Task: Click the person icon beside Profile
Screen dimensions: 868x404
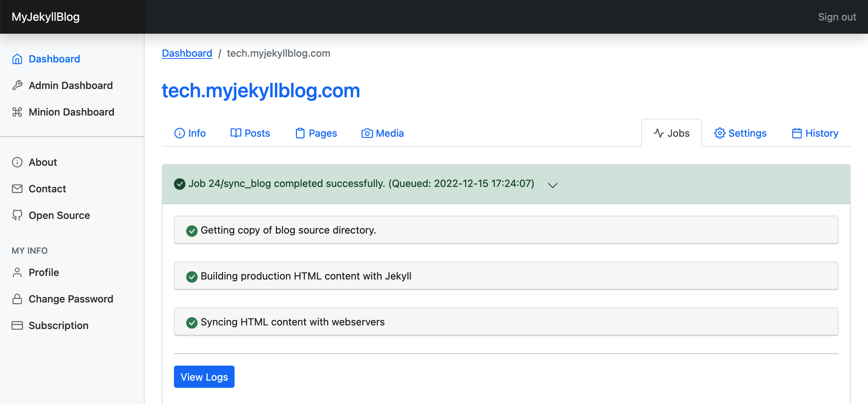Action: [x=17, y=272]
